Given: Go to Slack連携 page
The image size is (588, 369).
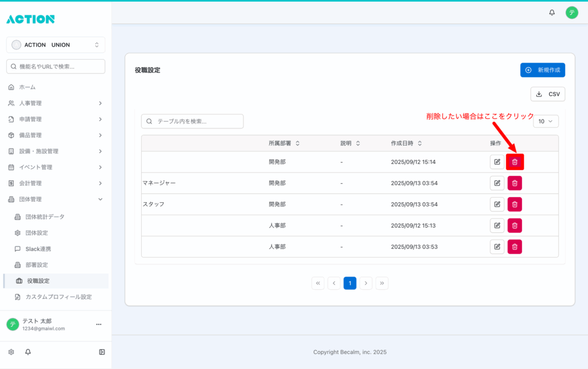Looking at the screenshot, I should 38,249.
